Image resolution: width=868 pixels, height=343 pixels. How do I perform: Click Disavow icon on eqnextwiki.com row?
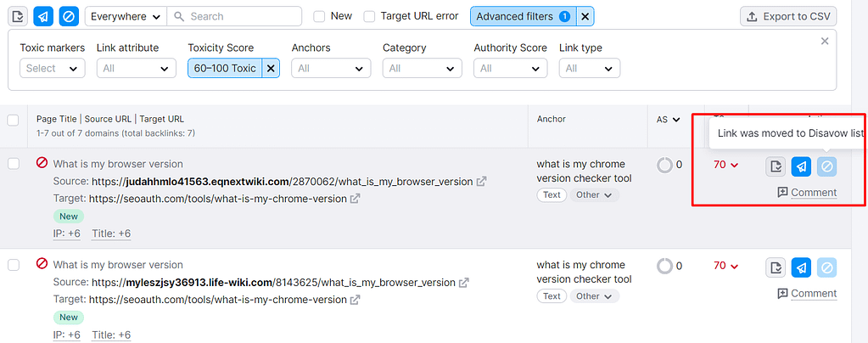pos(826,166)
